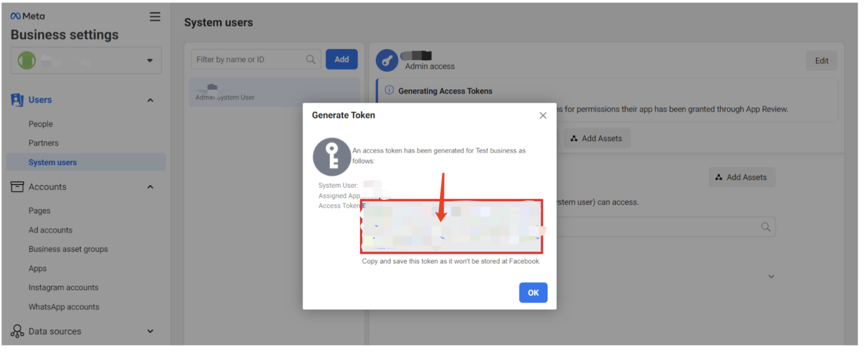
Task: Click the search magnifier in filter box
Action: tap(311, 59)
